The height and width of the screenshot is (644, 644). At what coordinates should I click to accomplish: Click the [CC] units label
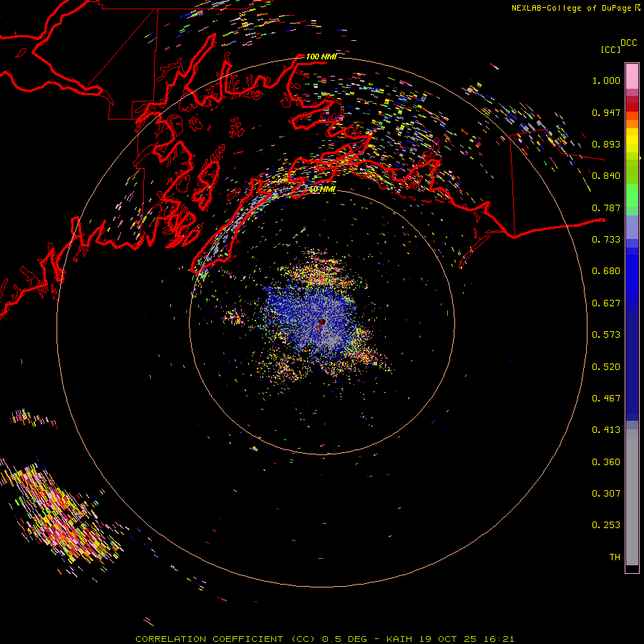[610, 49]
